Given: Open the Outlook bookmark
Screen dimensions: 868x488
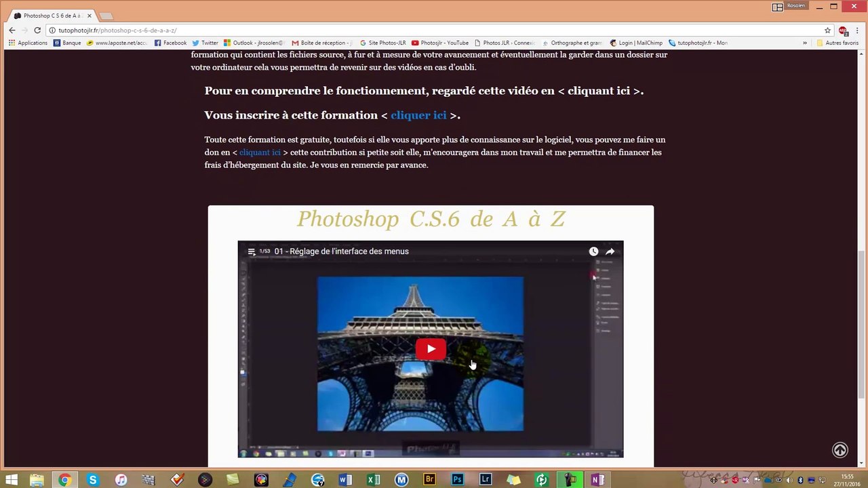Looking at the screenshot, I should (x=254, y=43).
